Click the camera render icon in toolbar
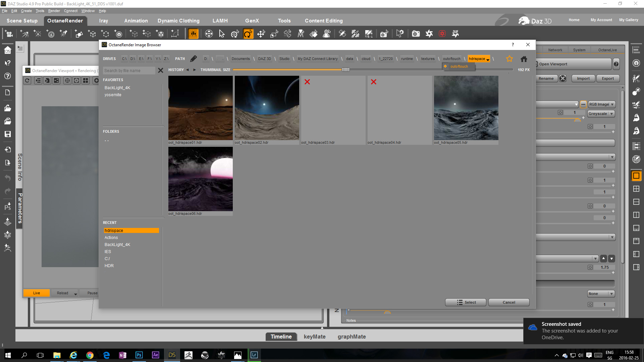Screen dimensions: 644x362 coord(416,34)
